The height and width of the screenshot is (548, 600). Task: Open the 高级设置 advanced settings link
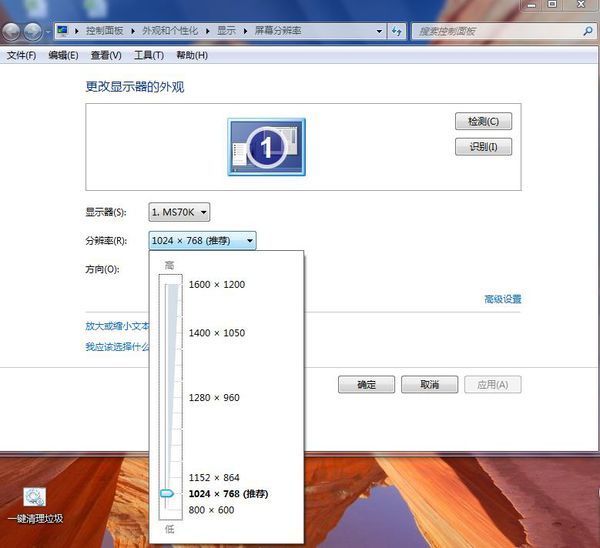coord(503,299)
